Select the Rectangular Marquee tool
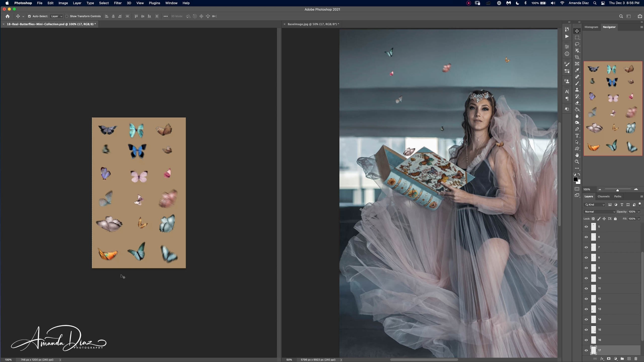644x362 pixels. point(577,37)
